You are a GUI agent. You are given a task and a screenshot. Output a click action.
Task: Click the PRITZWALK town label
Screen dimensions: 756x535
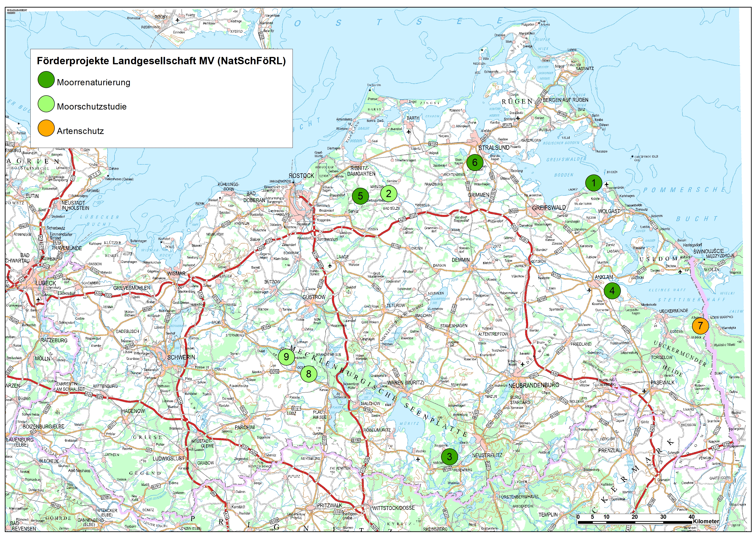point(330,505)
